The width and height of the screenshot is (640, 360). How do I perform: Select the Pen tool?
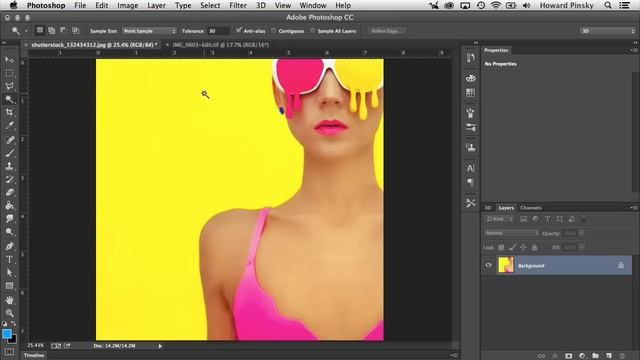tap(9, 246)
